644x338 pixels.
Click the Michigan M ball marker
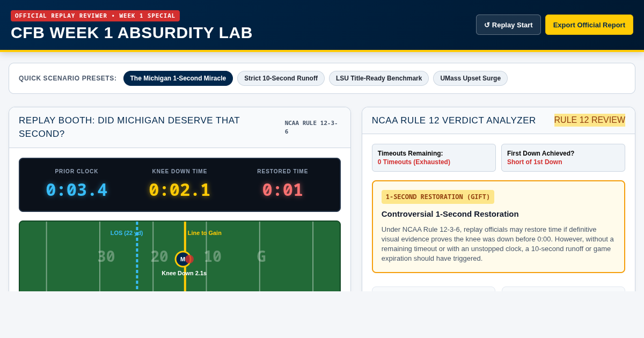point(183,259)
